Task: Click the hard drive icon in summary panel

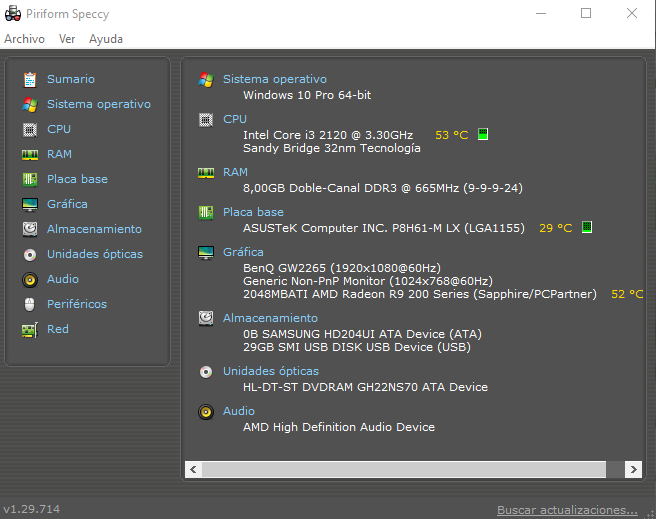Action: pos(206,318)
